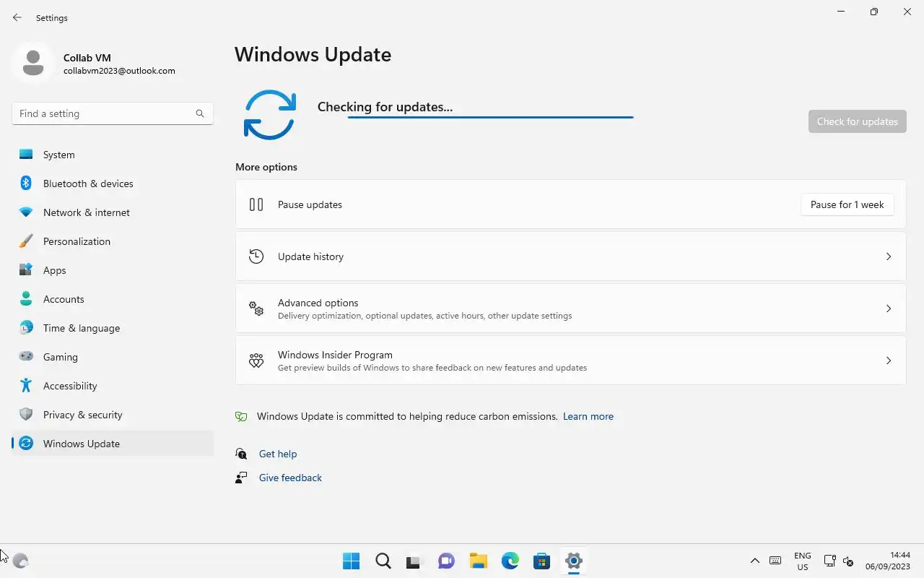Select the Apps icon in sidebar

26,270
